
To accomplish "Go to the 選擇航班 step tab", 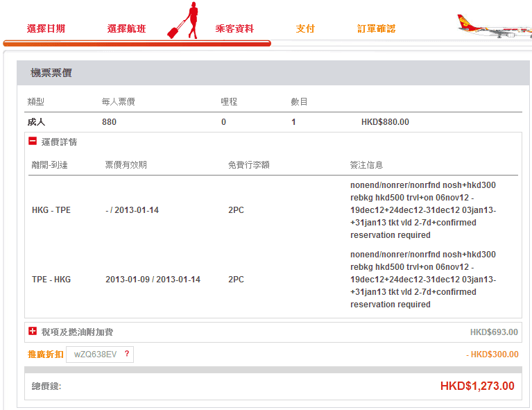I will tap(126, 29).
